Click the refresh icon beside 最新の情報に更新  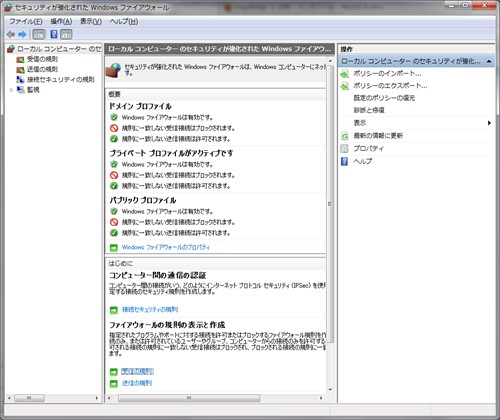[x=345, y=136]
